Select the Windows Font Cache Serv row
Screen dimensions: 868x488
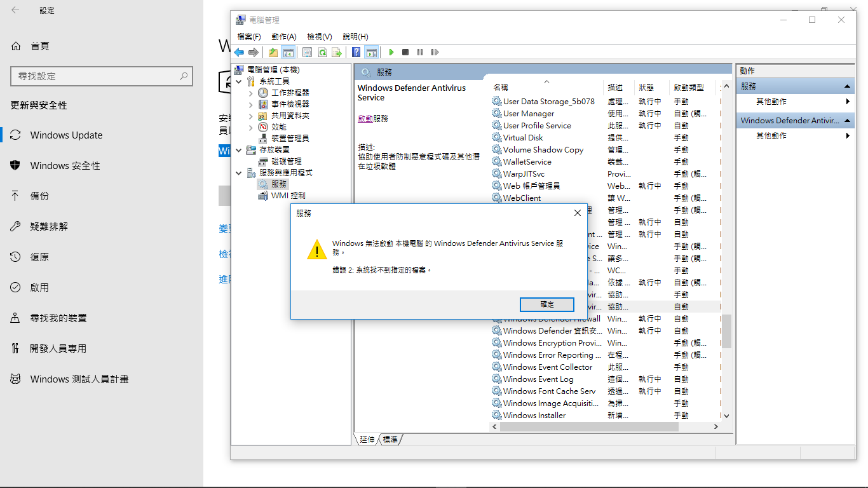(x=606, y=391)
